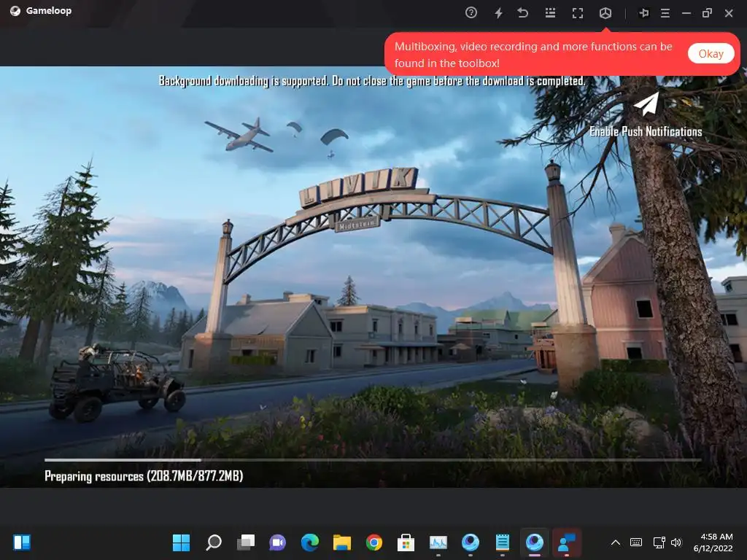Open the Windows Widgets panel icon
747x560 pixels.
(x=22, y=542)
